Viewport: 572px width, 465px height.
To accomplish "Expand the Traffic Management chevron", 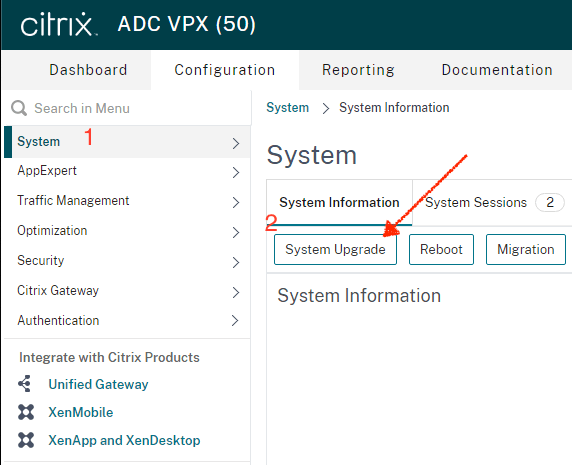I will click(236, 202).
